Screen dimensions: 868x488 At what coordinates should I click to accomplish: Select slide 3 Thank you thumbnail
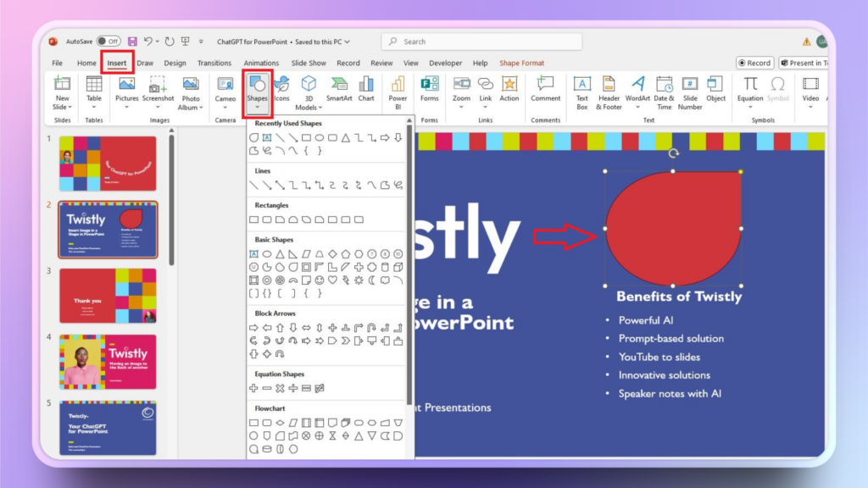[108, 296]
